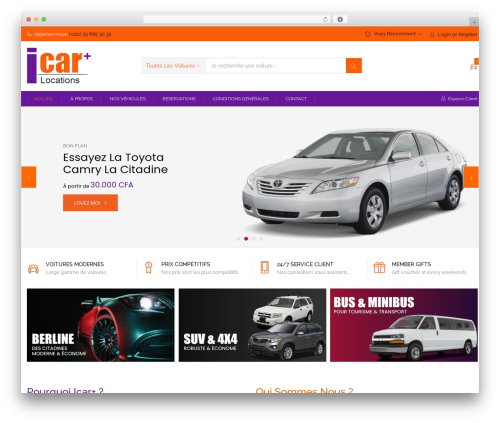Image resolution: width=500 pixels, height=423 pixels.
Task: Click the browser download indicator icon
Action: tap(340, 19)
